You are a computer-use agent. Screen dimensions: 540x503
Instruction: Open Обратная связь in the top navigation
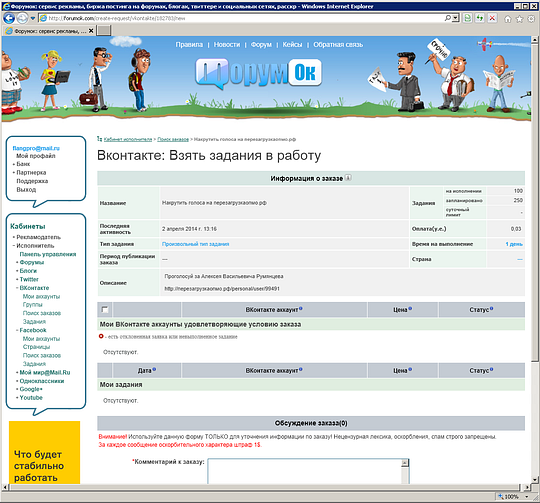coord(338,44)
